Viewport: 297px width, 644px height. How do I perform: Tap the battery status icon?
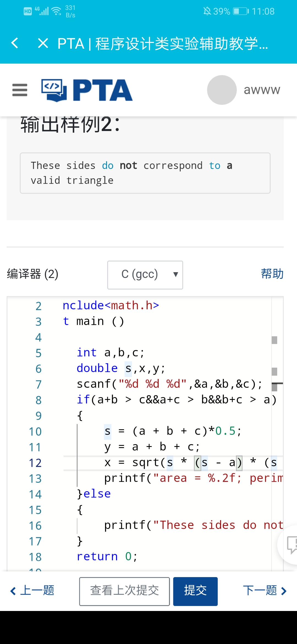[241, 11]
